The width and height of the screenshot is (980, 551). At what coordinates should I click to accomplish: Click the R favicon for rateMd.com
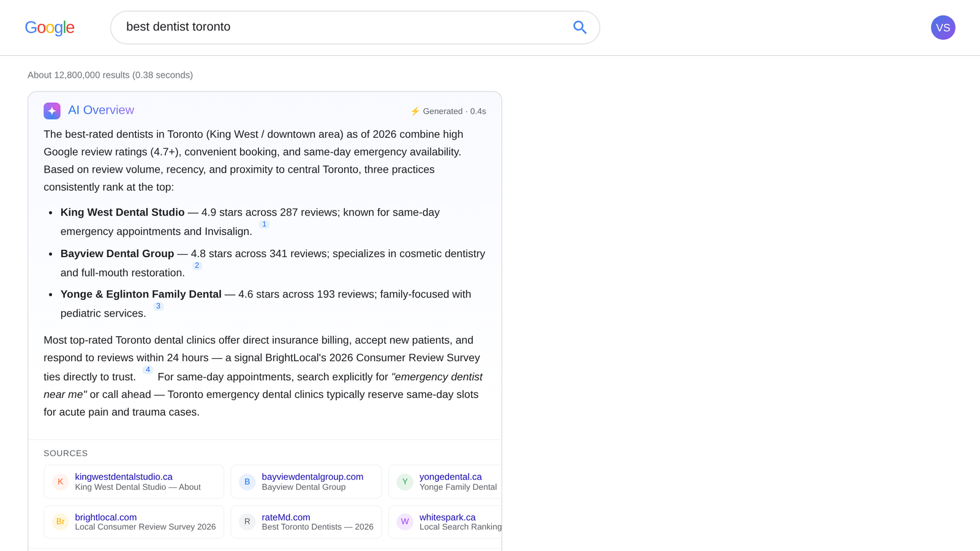pyautogui.click(x=247, y=522)
